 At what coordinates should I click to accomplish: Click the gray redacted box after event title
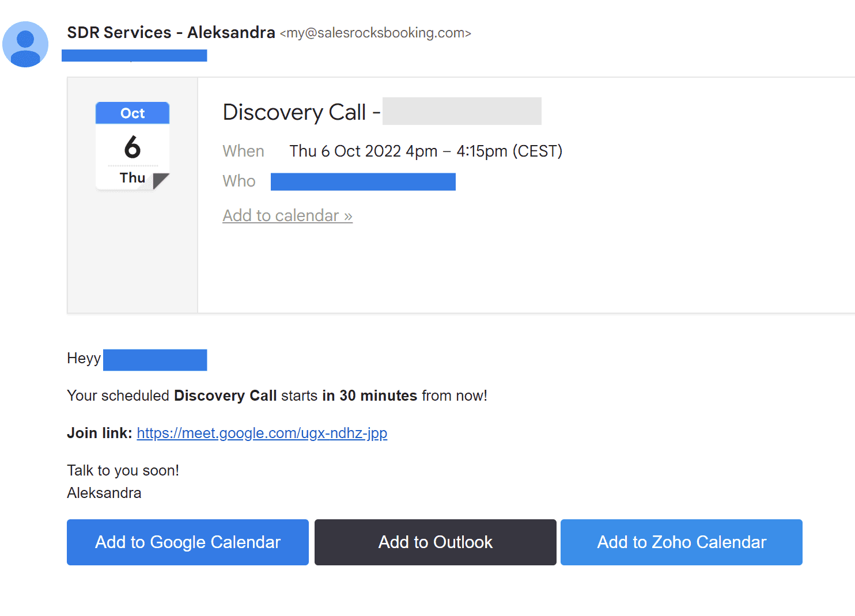461,111
